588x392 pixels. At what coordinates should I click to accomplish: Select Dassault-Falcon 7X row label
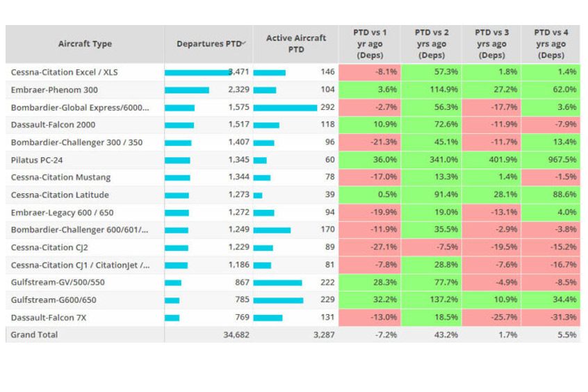(x=49, y=318)
